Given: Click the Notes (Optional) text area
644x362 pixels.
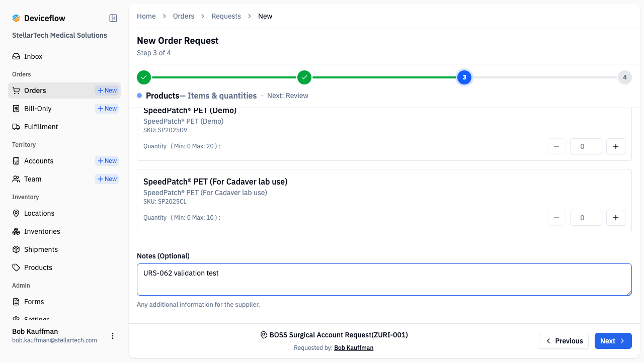Looking at the screenshot, I should coord(384,280).
